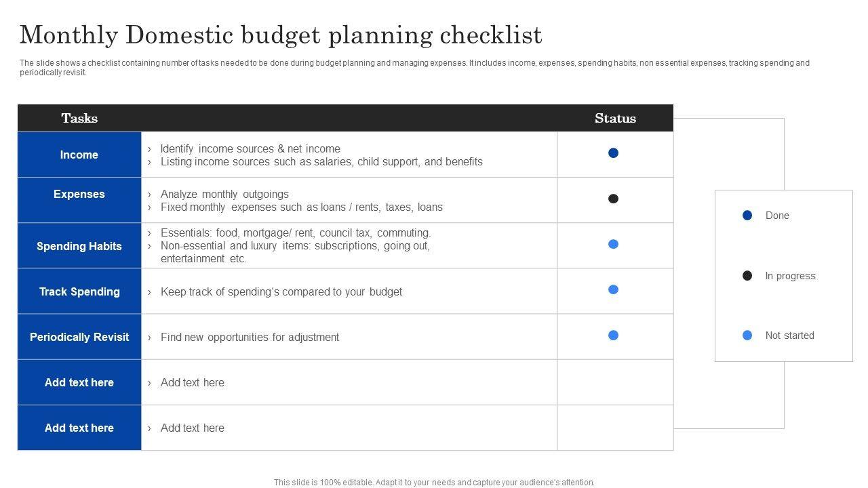Click the 'Analyze monthly outgoings' bullet
This screenshot has height=488, width=868.
pyautogui.click(x=224, y=194)
